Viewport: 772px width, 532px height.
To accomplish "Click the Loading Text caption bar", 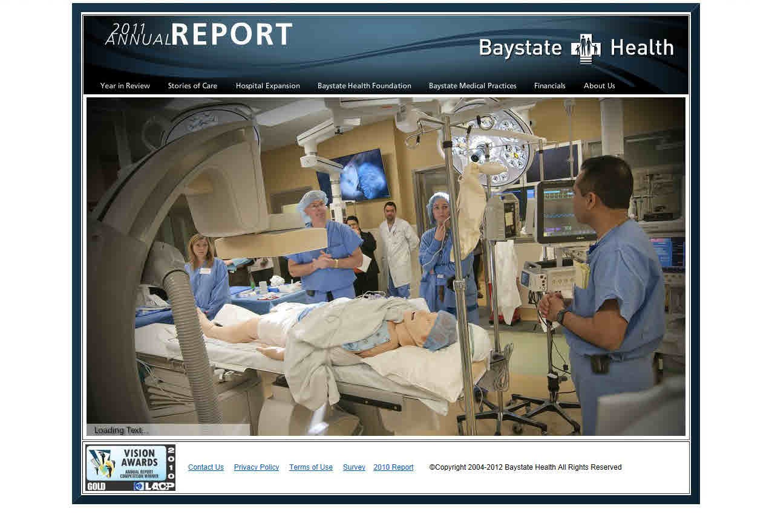I will point(168,430).
